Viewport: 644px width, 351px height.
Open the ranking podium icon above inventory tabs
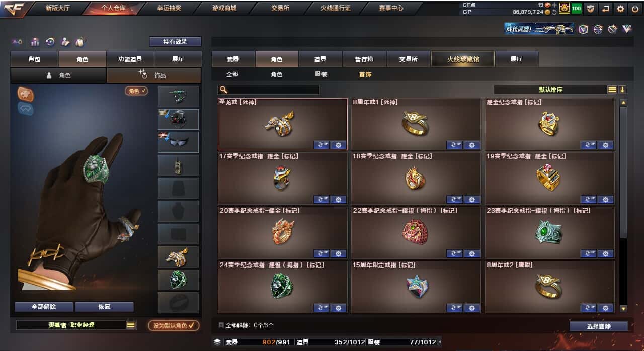tap(35, 42)
